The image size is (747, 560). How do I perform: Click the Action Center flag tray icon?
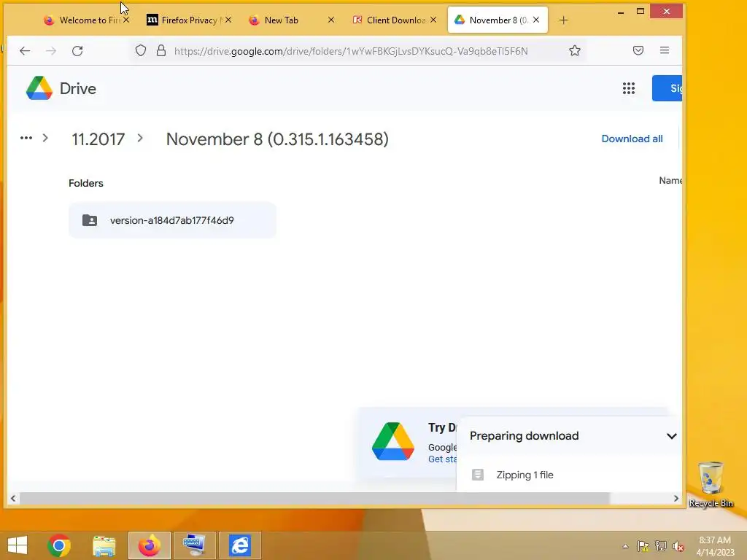[643, 546]
